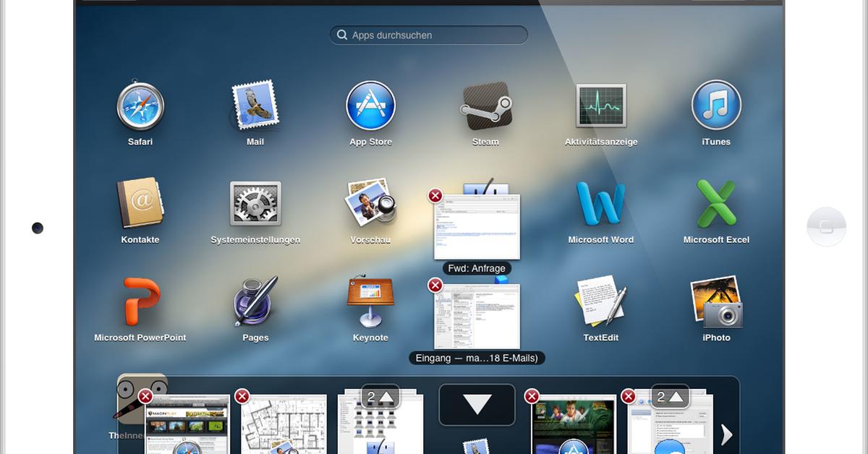Close the Eingang mailbox window preview
The height and width of the screenshot is (454, 868).
tap(435, 286)
